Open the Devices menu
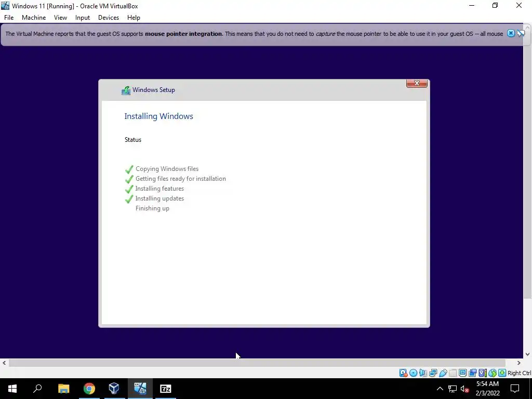The width and height of the screenshot is (532, 399). coord(109,18)
